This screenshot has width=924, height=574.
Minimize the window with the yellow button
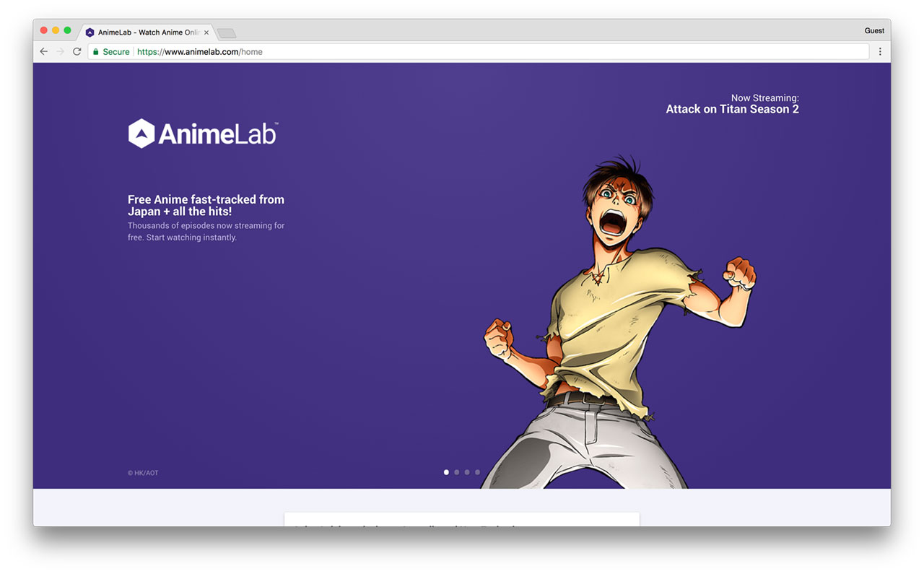[56, 30]
